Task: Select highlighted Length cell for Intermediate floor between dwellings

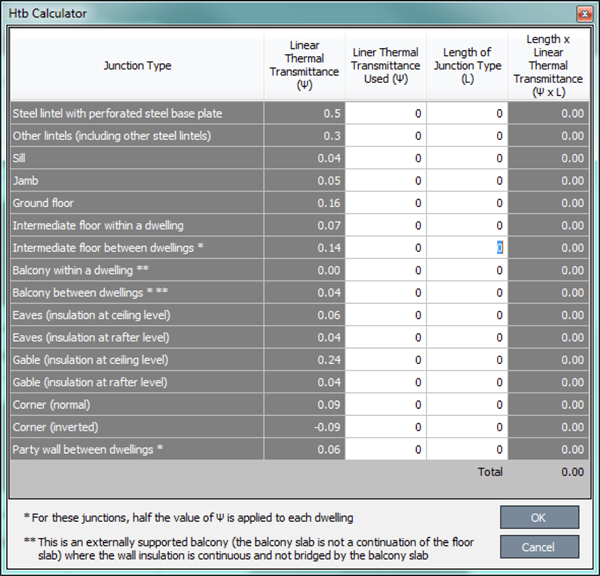Action: click(x=467, y=248)
